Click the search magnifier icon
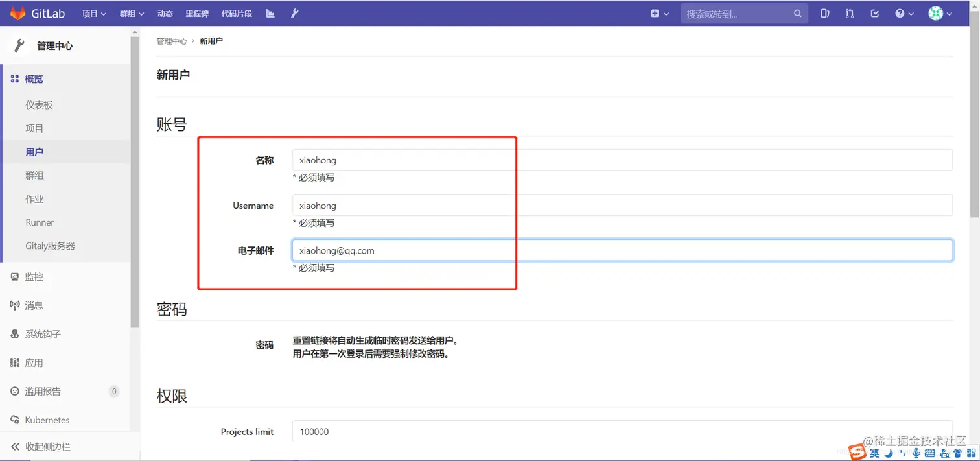The image size is (980, 461). point(798,13)
